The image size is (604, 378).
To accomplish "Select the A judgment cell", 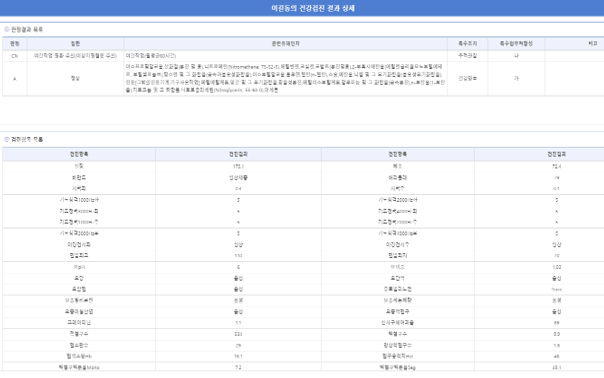I will (x=15, y=79).
